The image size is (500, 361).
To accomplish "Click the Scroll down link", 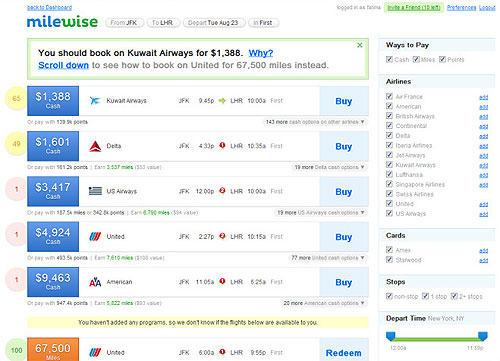I will pyautogui.click(x=63, y=65).
